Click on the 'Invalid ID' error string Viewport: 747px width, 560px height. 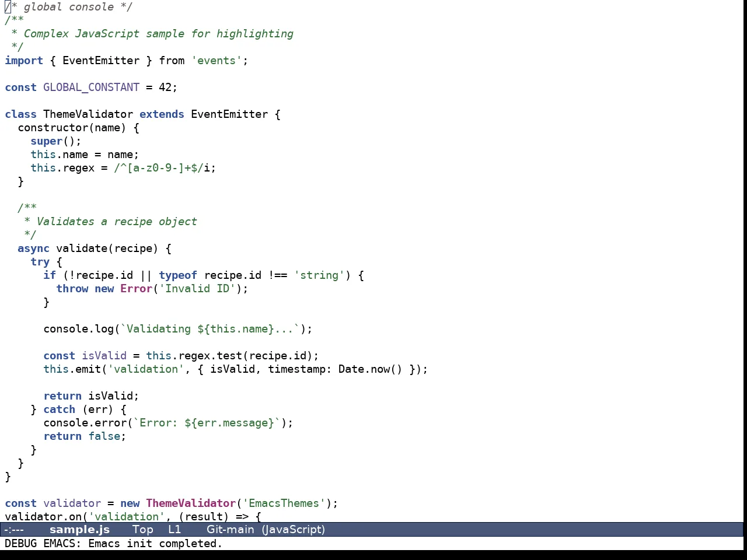[x=197, y=289]
